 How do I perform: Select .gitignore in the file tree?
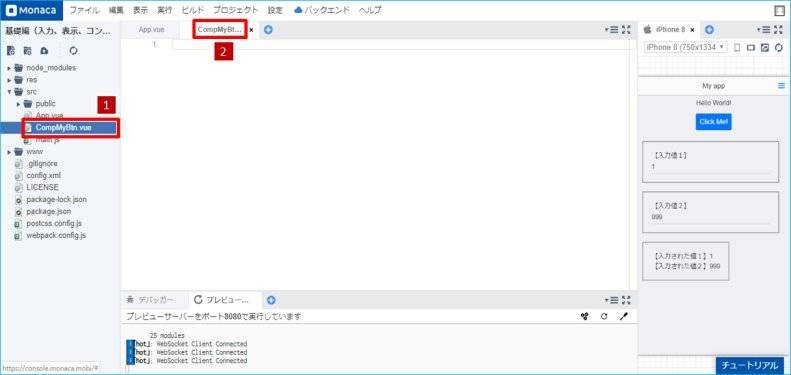42,164
